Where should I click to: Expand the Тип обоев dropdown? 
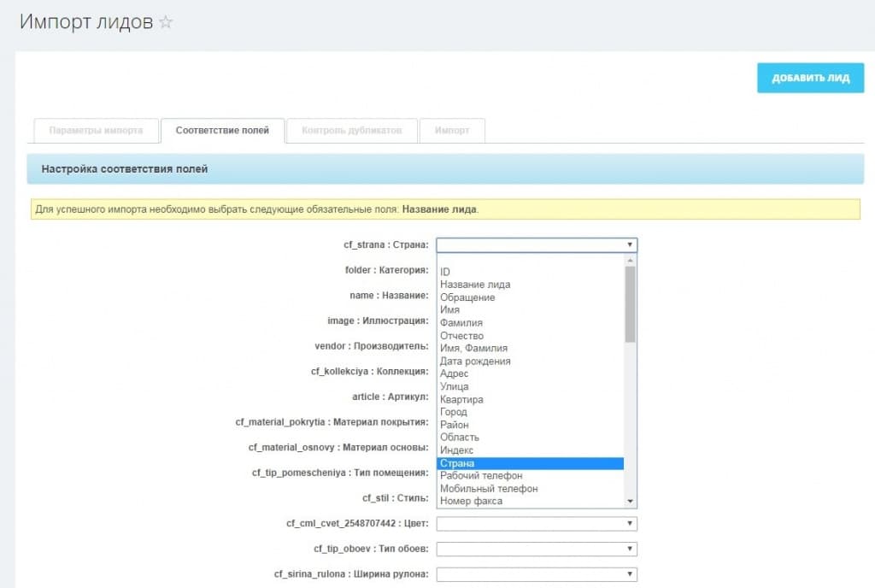click(536, 549)
